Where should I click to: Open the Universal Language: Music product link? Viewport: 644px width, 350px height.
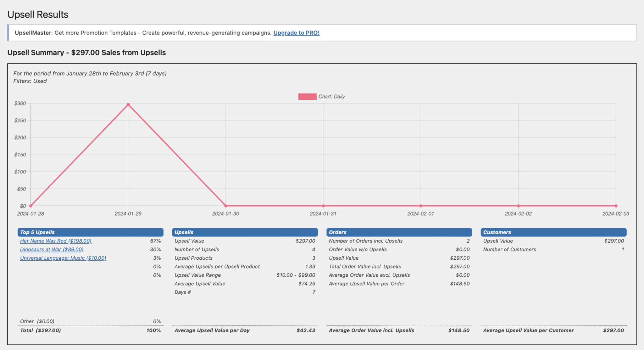63,258
